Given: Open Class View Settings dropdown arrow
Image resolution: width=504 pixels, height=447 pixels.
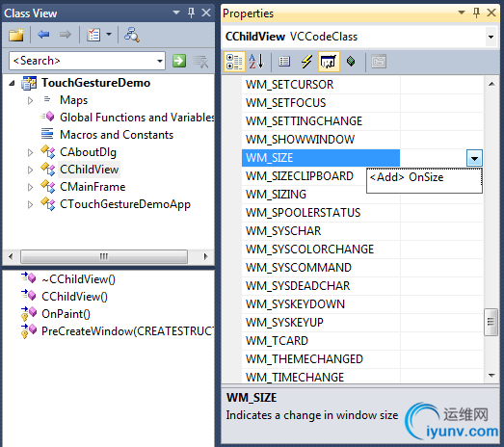Looking at the screenshot, I should tap(109, 34).
